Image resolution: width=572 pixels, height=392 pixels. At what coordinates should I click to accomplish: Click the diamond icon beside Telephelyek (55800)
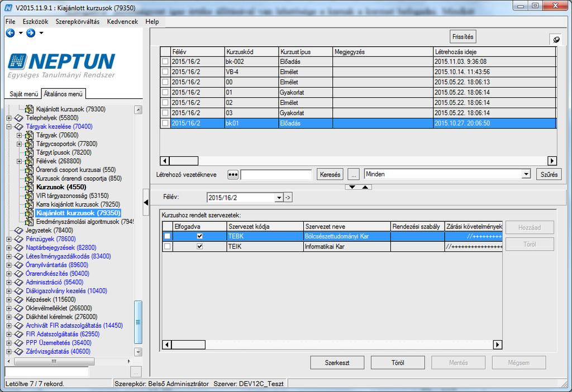(x=19, y=118)
